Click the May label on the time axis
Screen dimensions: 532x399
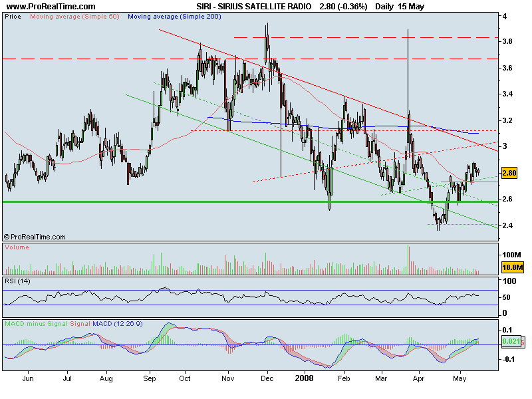point(460,379)
